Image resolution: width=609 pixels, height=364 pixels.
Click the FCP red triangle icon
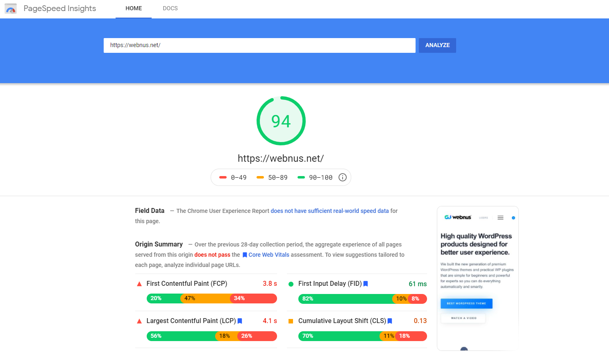coord(139,284)
